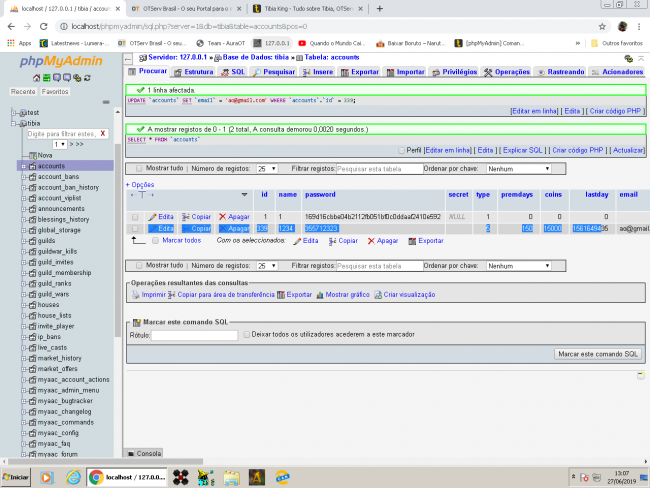The height and width of the screenshot is (488, 650).
Task: Check the row checkbox for id 1
Action: [x=135, y=217]
